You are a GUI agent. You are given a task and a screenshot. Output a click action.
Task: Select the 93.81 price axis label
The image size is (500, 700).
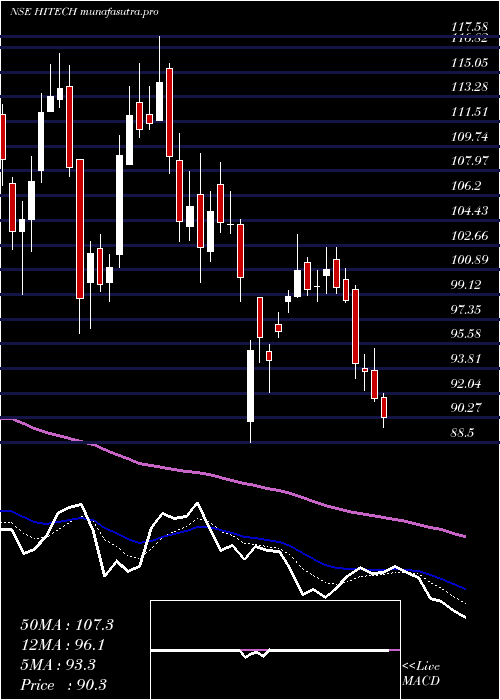click(x=466, y=358)
